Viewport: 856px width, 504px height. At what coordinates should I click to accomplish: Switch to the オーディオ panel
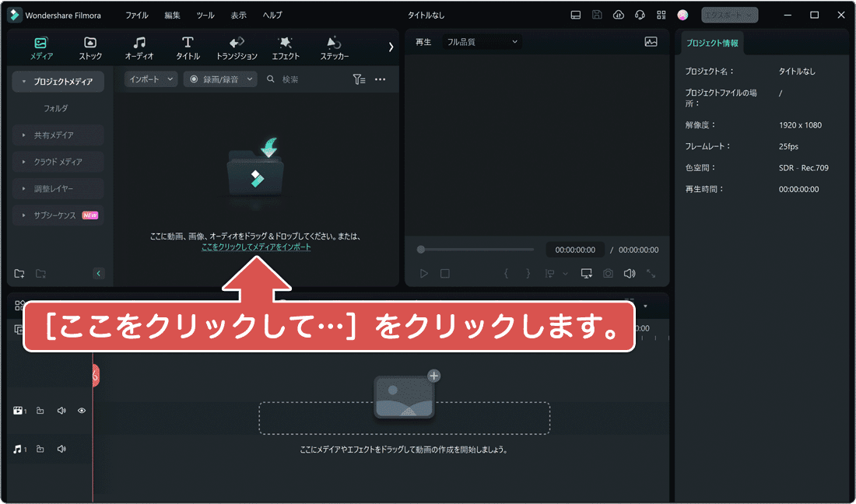[139, 47]
